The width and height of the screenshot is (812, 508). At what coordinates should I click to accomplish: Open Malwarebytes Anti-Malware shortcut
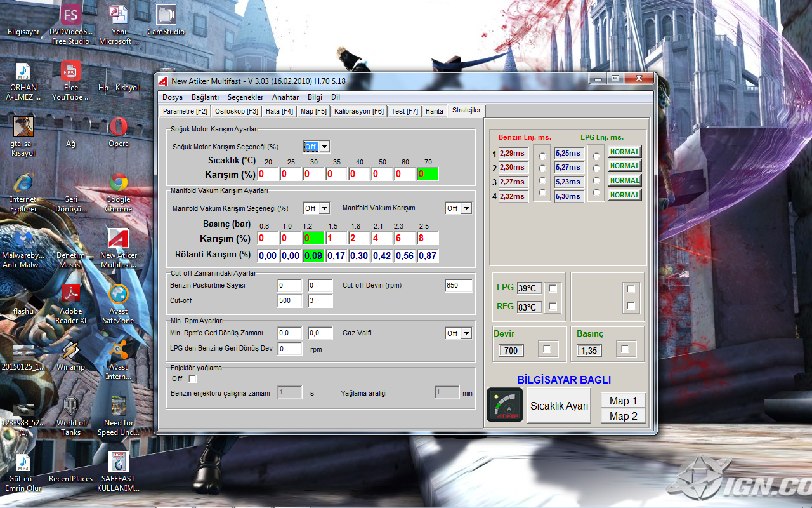(23, 248)
